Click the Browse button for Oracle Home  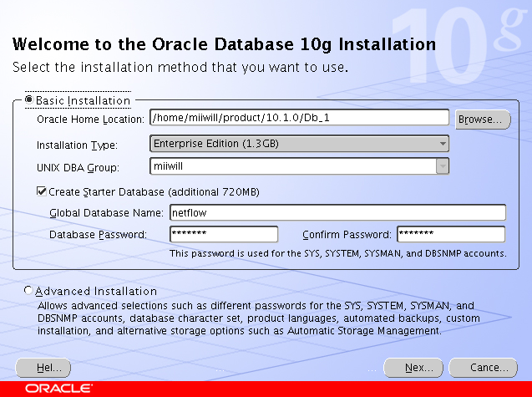click(483, 120)
